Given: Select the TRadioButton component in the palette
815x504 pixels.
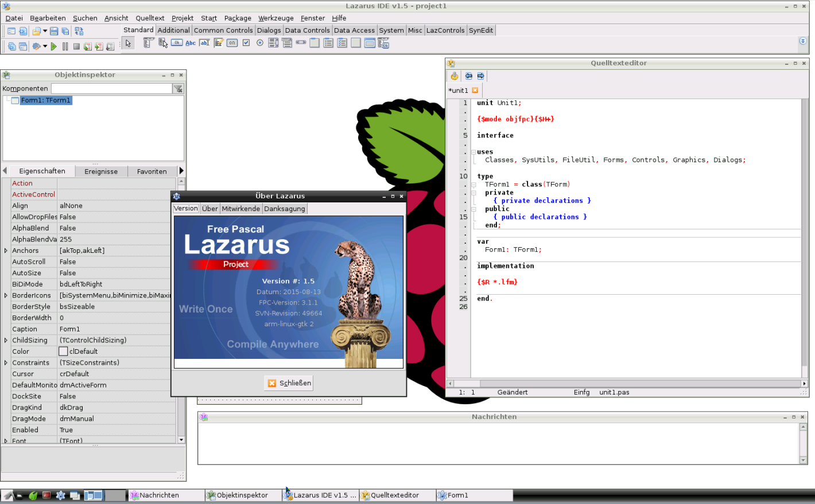Looking at the screenshot, I should point(260,43).
